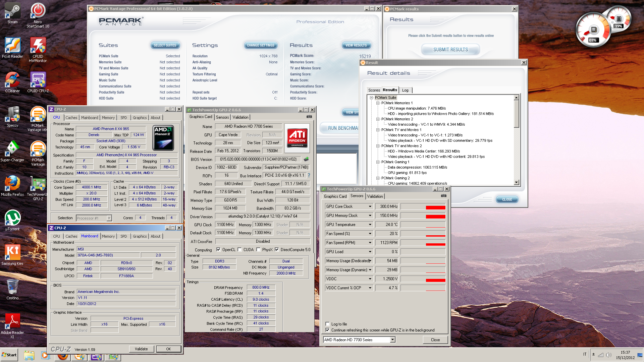Open the Fan Speed (RPM) dropdown

coord(370,243)
